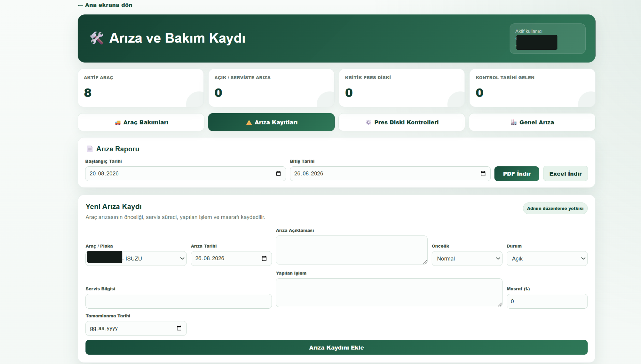
Task: Open the Durum dropdown showing Açık
Action: point(547,259)
